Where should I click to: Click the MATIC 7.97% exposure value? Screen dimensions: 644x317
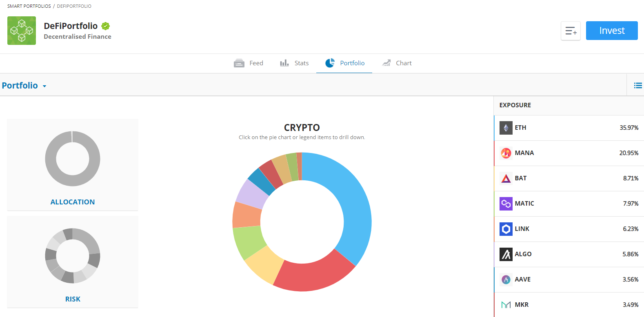point(631,204)
